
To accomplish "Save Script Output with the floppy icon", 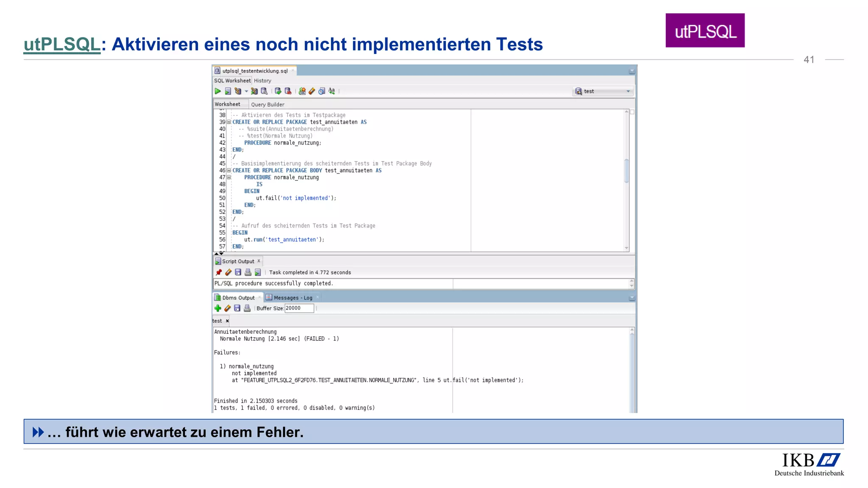I will pyautogui.click(x=238, y=272).
